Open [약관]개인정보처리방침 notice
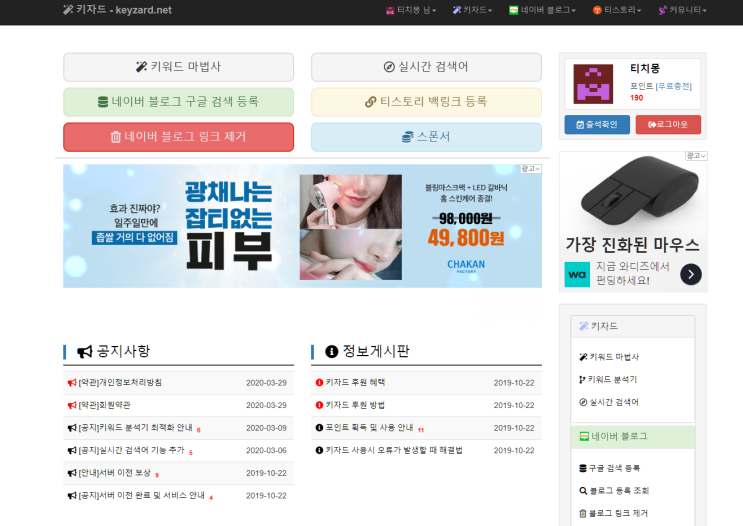743x526 pixels. click(120, 382)
